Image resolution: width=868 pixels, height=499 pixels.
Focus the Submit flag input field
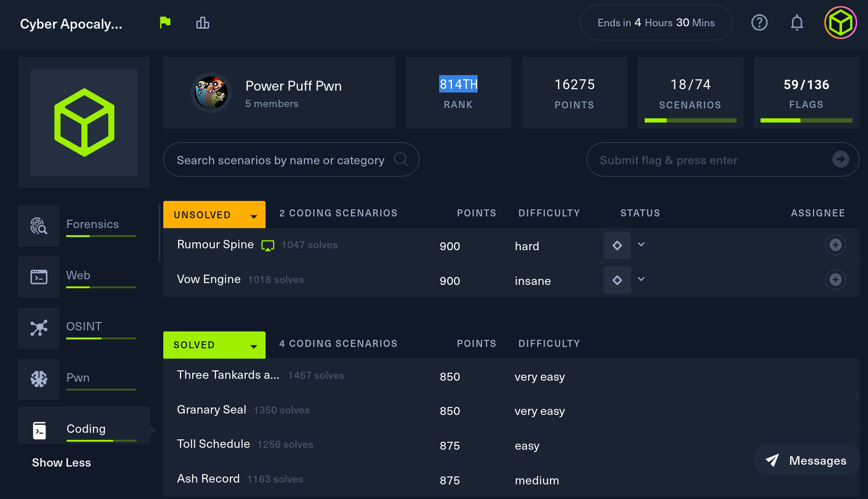coord(723,160)
